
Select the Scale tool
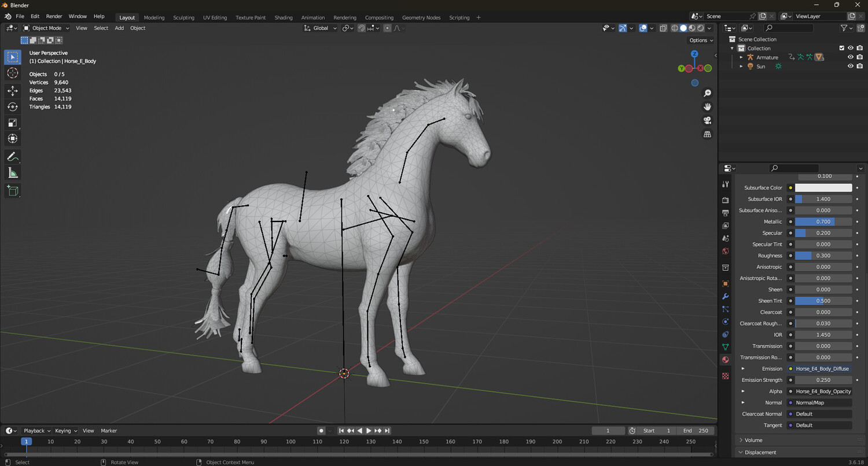[13, 123]
